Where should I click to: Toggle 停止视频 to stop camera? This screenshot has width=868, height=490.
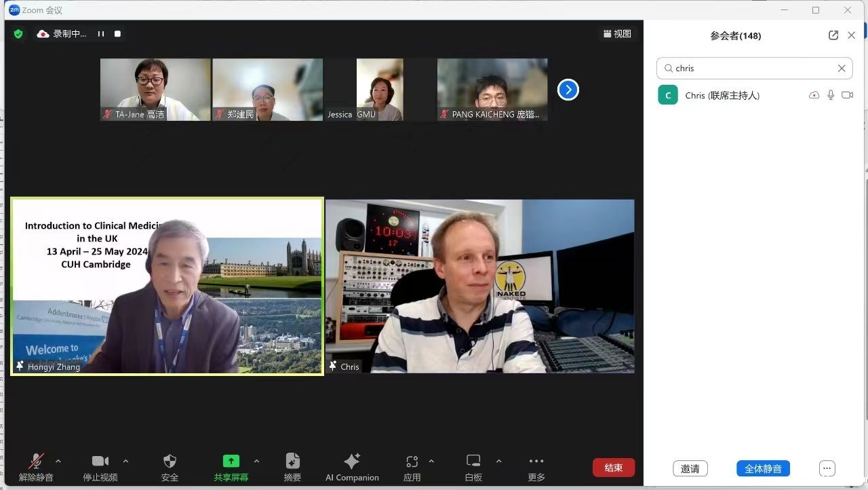coord(100,462)
